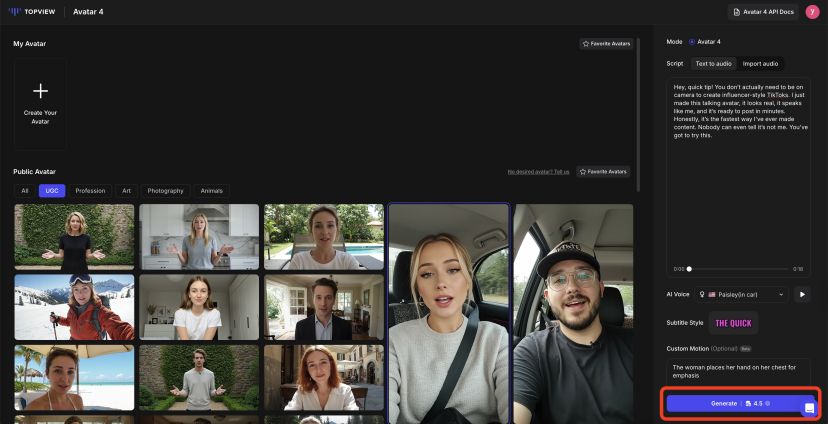The height and width of the screenshot is (424, 828).
Task: Filter public avatars by Profession
Action: [90, 190]
